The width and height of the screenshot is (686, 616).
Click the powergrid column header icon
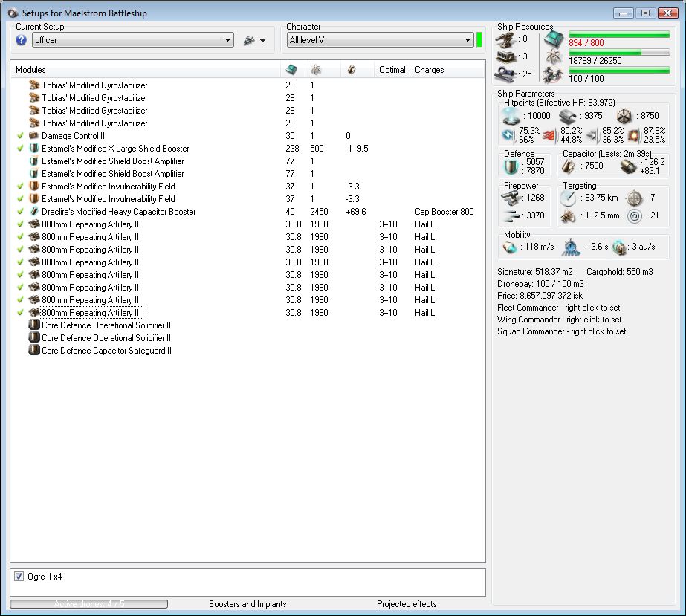point(316,70)
